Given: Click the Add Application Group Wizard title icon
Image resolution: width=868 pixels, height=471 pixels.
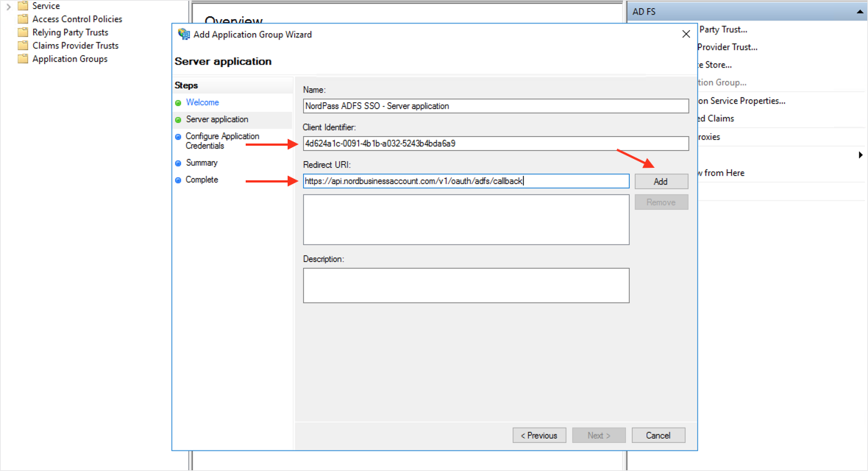Looking at the screenshot, I should click(183, 35).
